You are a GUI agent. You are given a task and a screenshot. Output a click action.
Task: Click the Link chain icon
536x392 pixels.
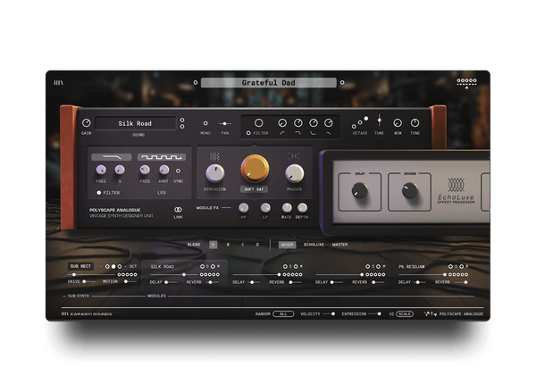[x=178, y=209]
